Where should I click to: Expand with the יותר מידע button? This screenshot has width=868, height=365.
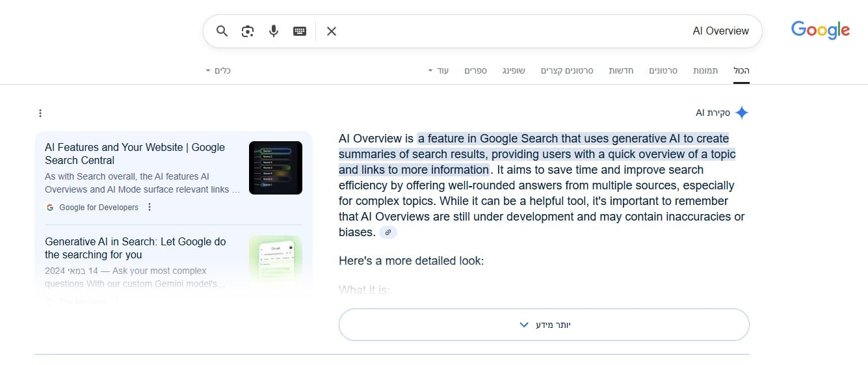(544, 325)
